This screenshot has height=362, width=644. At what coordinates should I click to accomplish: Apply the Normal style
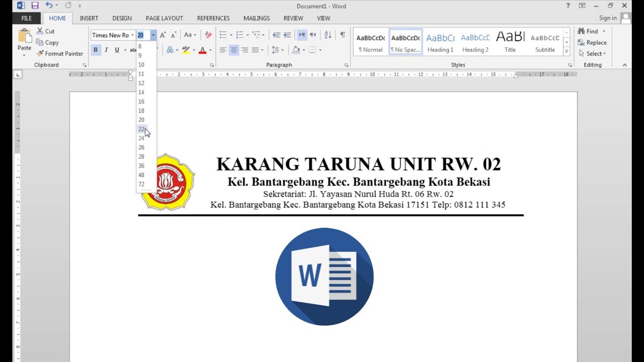[x=371, y=42]
